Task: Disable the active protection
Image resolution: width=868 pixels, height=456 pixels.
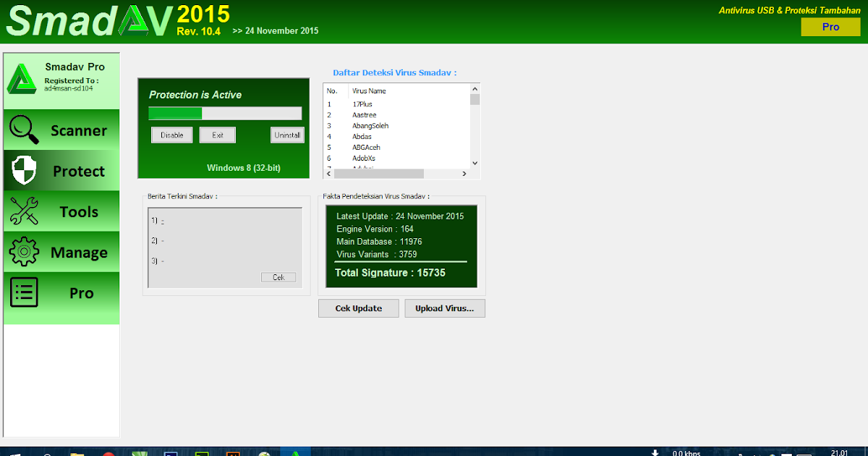Action: pyautogui.click(x=172, y=135)
